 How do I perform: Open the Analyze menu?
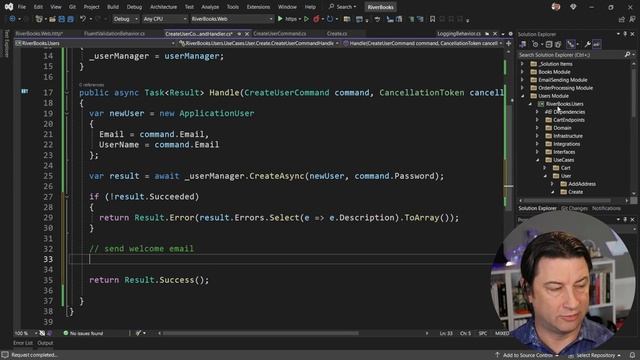(210, 7)
